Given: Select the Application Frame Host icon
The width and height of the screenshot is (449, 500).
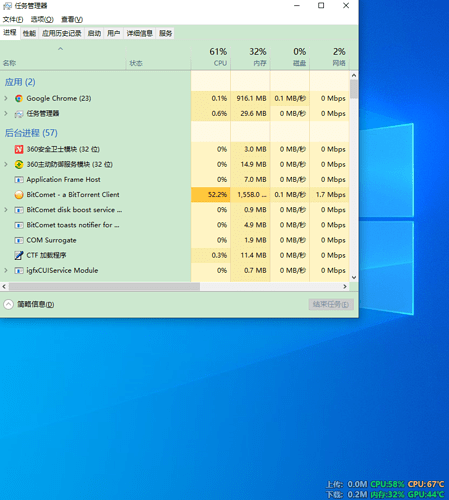Looking at the screenshot, I should [x=19, y=180].
